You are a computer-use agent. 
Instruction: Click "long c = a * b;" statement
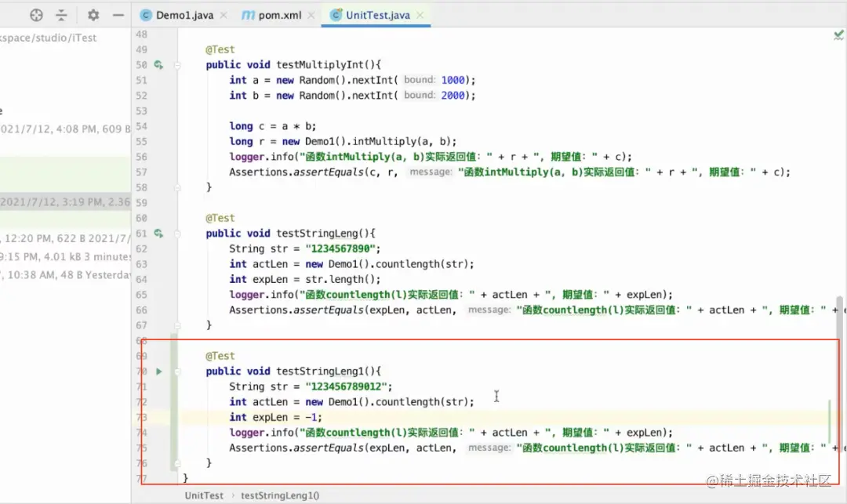tap(273, 125)
